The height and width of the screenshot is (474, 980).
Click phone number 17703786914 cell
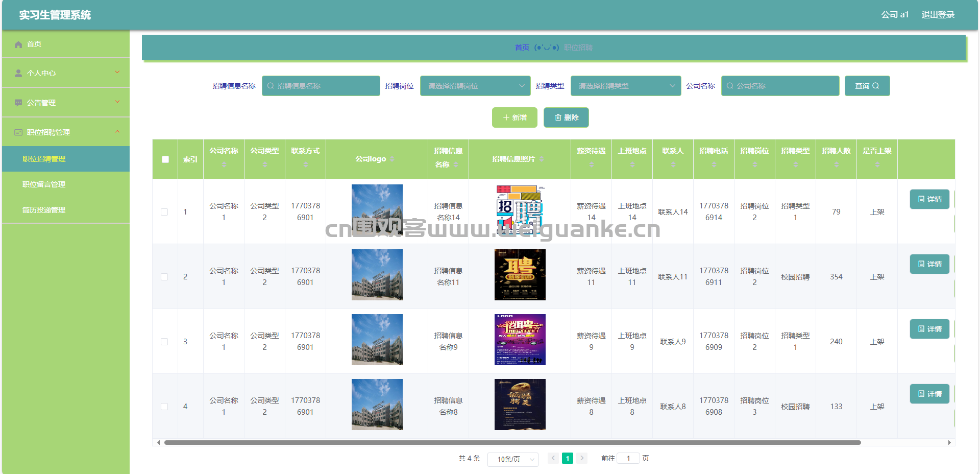(x=714, y=211)
